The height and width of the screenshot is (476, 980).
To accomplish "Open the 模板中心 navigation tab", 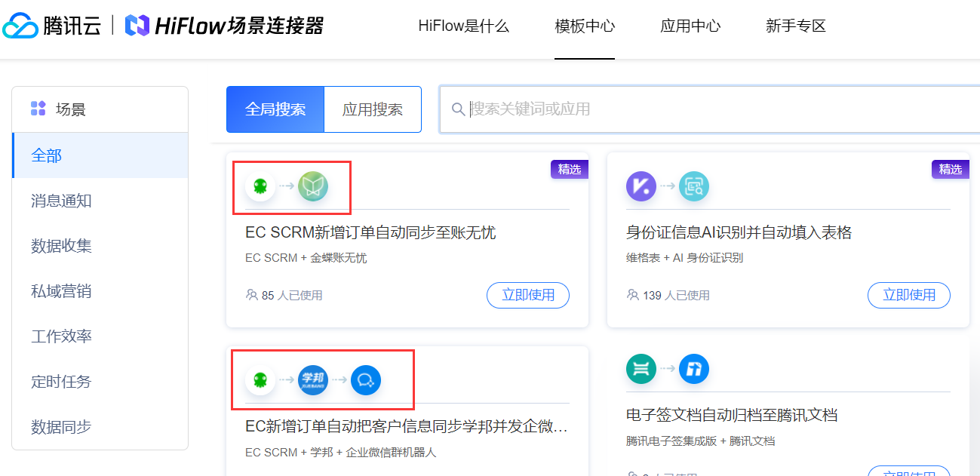I will [x=585, y=26].
